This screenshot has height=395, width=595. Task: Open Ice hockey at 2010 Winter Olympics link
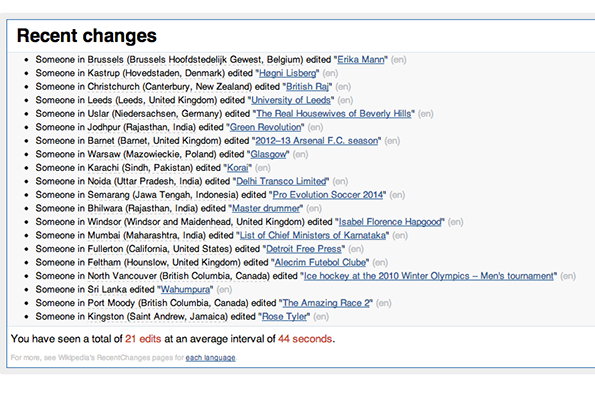point(428,276)
